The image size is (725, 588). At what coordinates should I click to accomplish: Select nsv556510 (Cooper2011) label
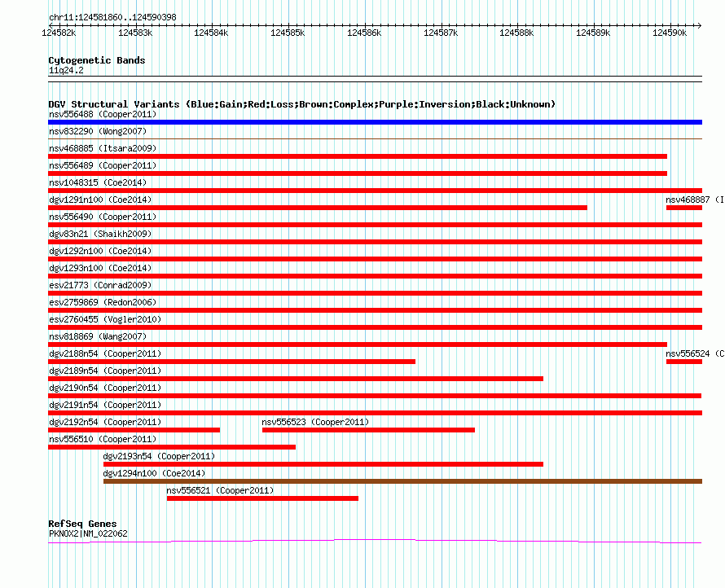[103, 439]
